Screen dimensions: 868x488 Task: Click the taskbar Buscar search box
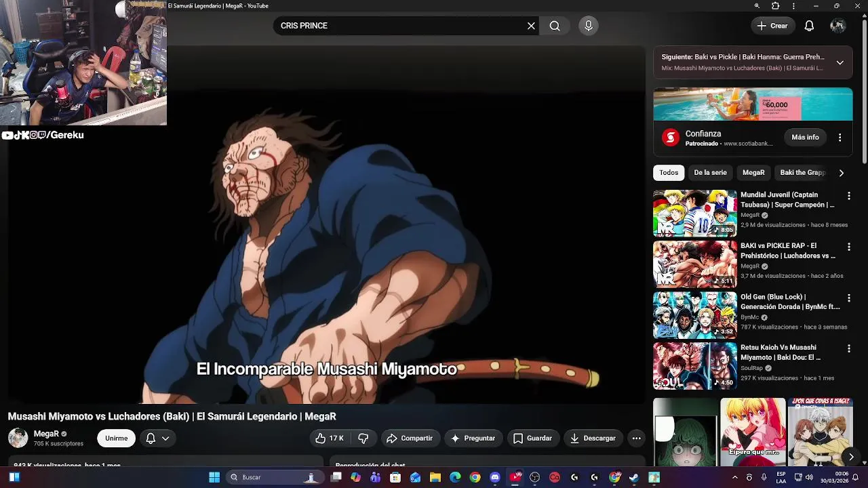pos(275,477)
